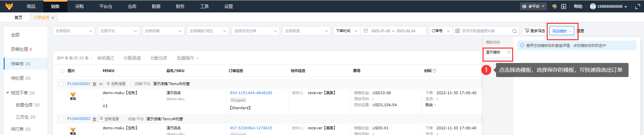Image resolution: width=644 pixels, height=135 pixels.
Task: Click the 重 tag icon on order P116K00001
Action: (94, 84)
